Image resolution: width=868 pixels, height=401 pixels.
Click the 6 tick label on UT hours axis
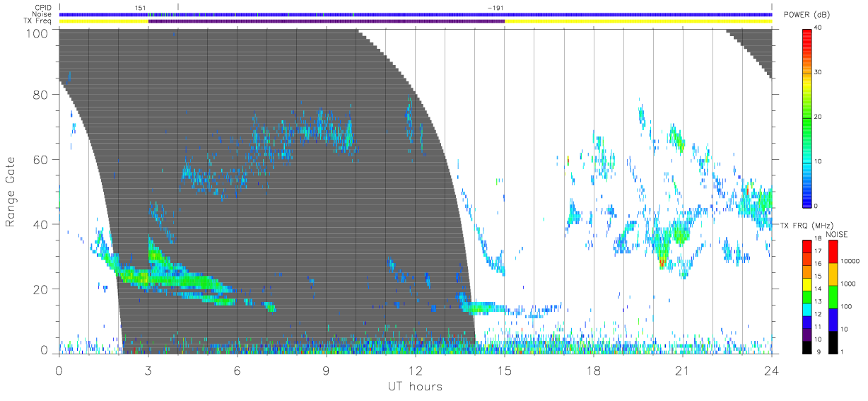237,371
